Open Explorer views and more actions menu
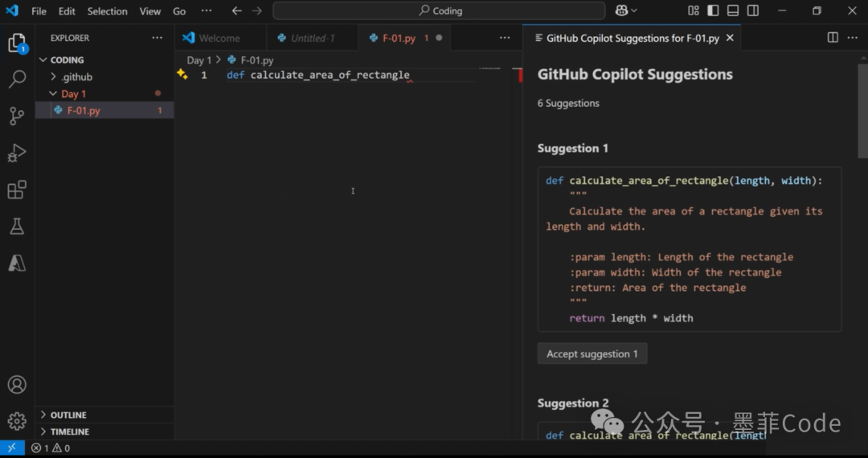This screenshot has height=458, width=868. coord(158,38)
